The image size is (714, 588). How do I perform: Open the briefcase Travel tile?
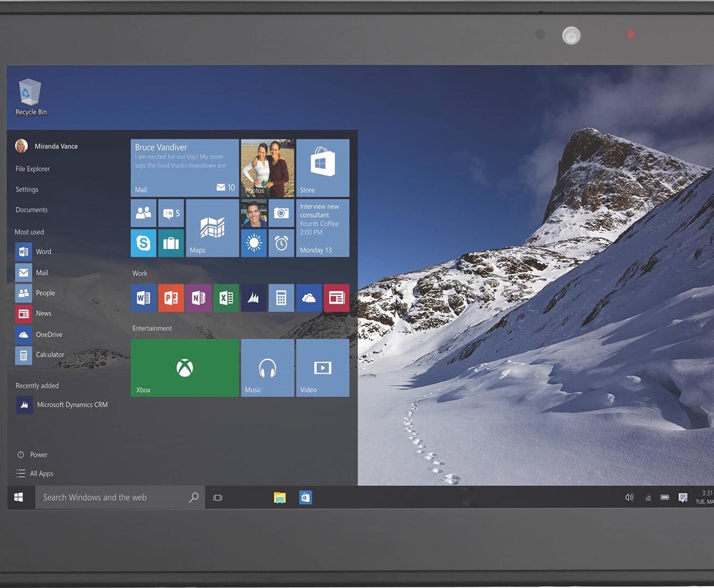(171, 243)
